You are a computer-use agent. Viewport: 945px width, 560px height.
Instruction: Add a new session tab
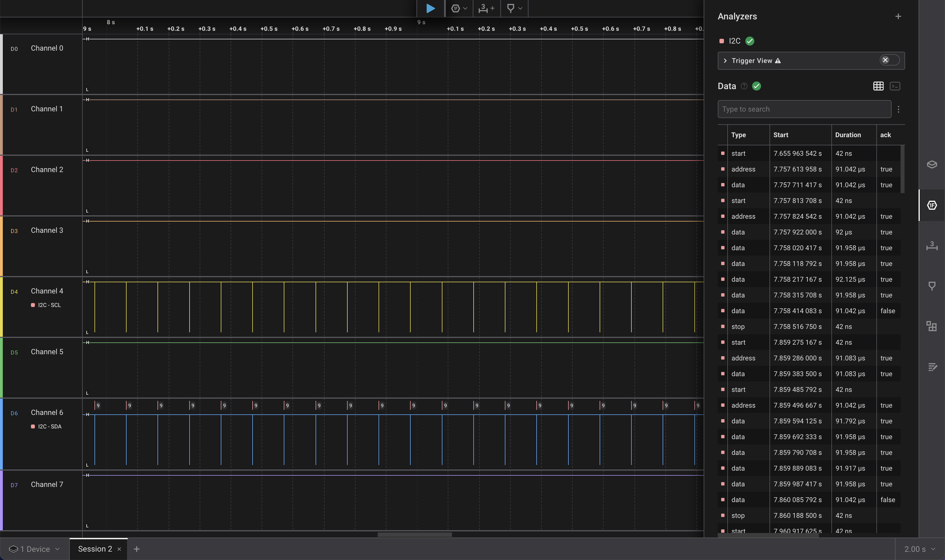pyautogui.click(x=137, y=549)
